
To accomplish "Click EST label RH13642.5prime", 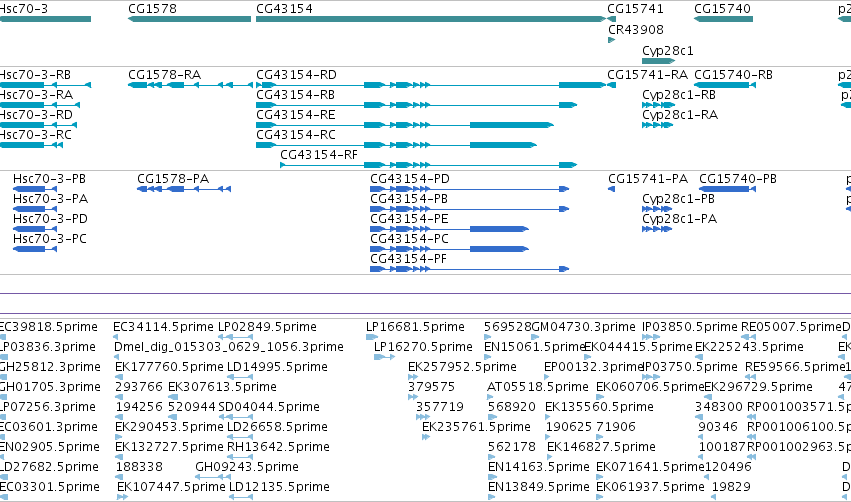I will [x=278, y=448].
